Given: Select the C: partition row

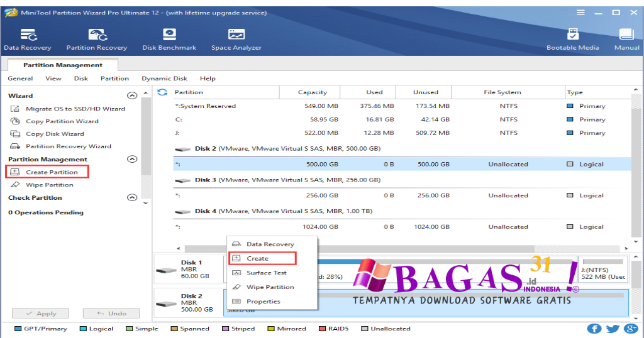Looking at the screenshot, I should coord(402,119).
